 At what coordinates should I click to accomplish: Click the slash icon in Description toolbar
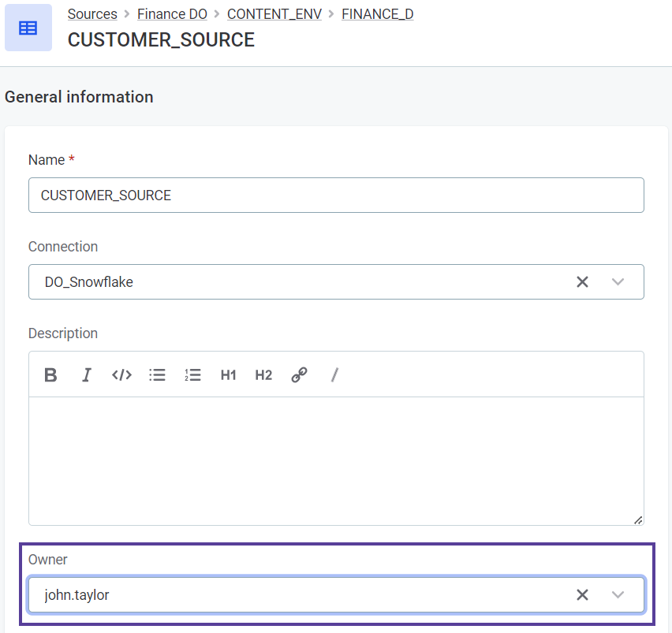[x=334, y=375]
